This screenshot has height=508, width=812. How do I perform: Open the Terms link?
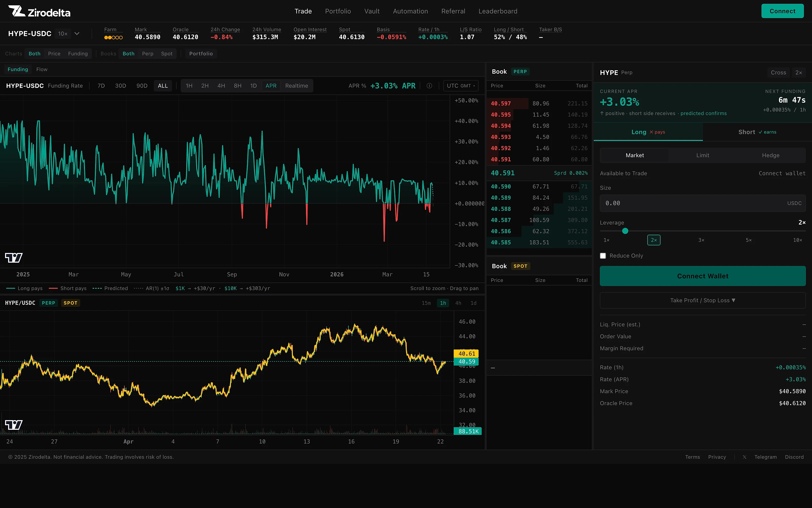692,457
